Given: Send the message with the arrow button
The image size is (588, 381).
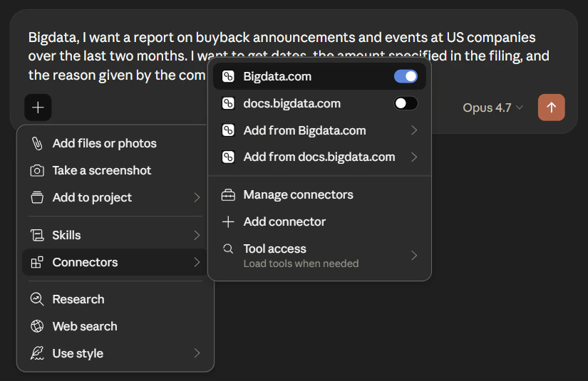Looking at the screenshot, I should pos(551,108).
